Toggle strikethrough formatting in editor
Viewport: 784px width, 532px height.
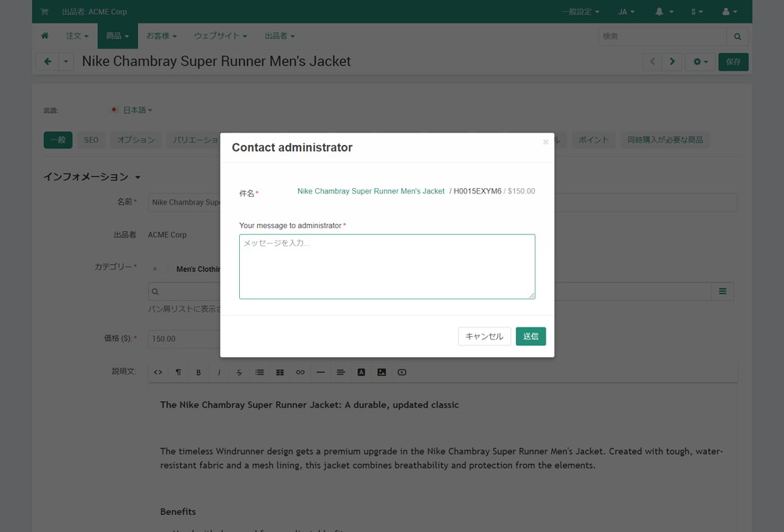[x=239, y=372]
